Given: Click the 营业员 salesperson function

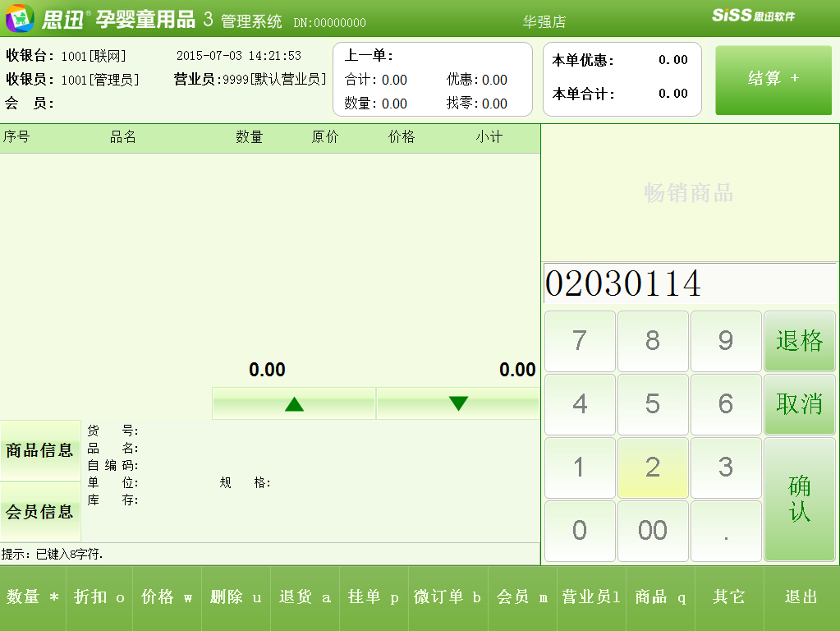Looking at the screenshot, I should tap(591, 598).
